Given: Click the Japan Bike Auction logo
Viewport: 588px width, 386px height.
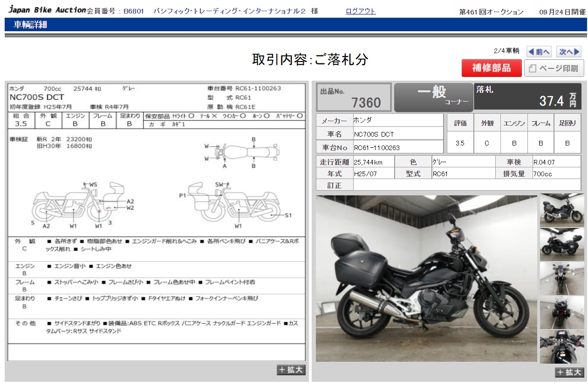Looking at the screenshot, I should [x=47, y=10].
